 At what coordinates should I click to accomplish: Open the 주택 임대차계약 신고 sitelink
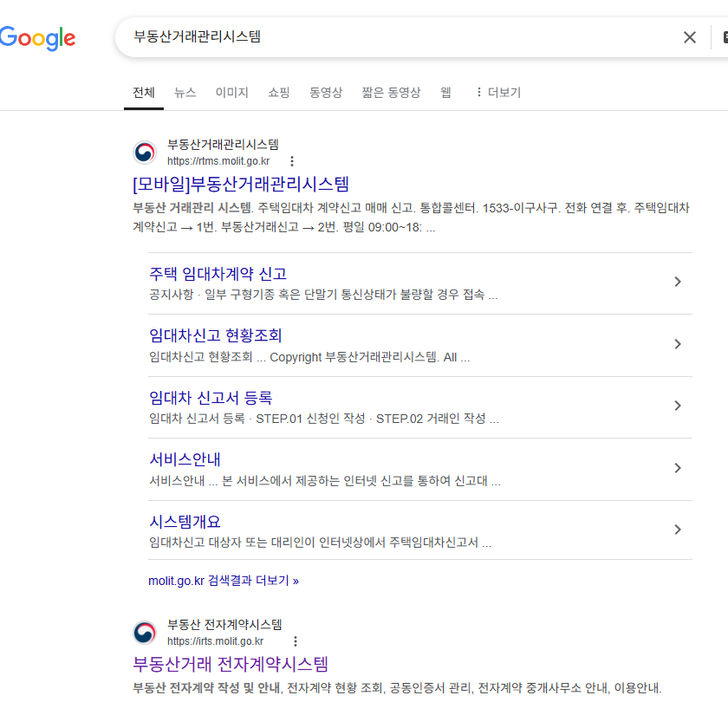point(218,274)
